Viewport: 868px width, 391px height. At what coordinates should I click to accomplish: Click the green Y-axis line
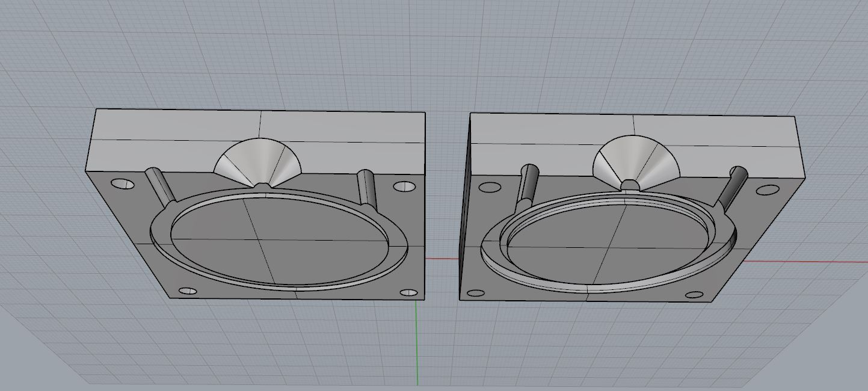(417, 343)
